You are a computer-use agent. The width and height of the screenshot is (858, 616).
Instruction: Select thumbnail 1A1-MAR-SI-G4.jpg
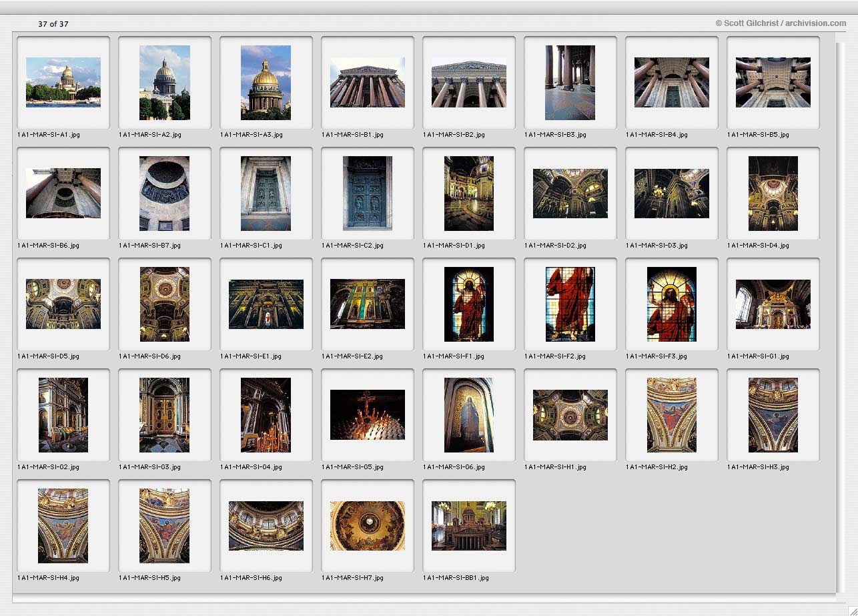(x=266, y=414)
